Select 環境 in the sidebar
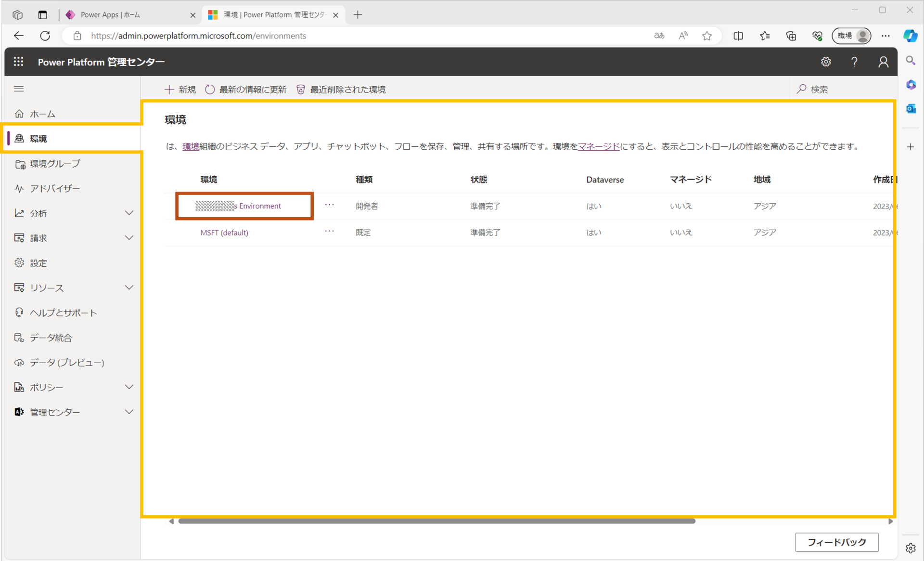 point(72,139)
